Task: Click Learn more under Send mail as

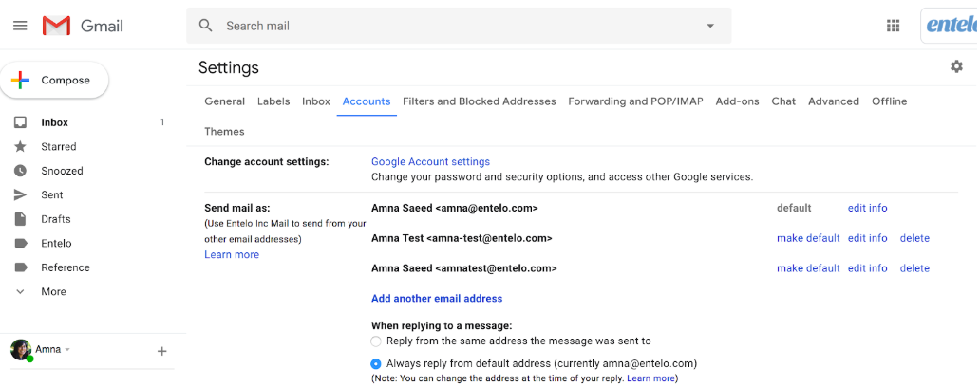Action: [x=232, y=254]
